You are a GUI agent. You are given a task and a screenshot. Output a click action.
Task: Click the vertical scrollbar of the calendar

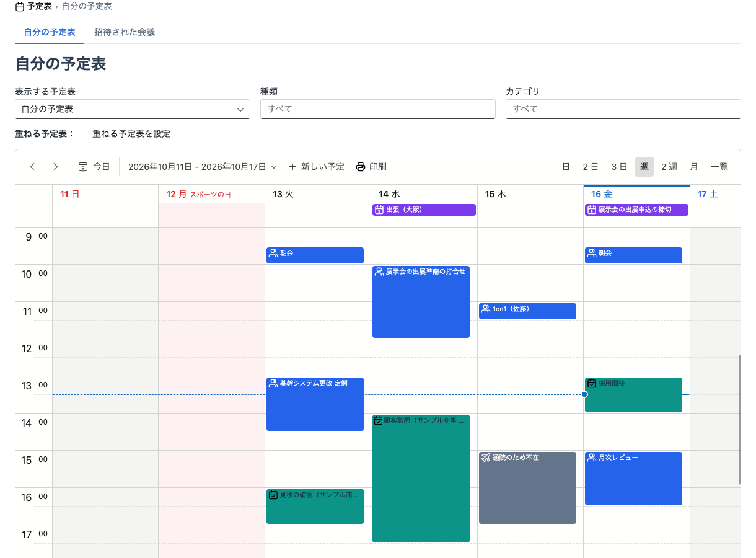tap(739, 420)
